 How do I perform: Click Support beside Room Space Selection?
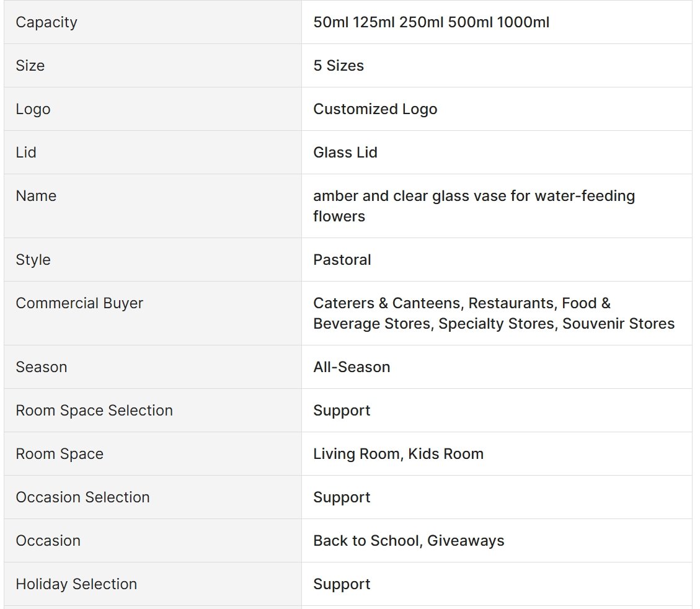[342, 411]
